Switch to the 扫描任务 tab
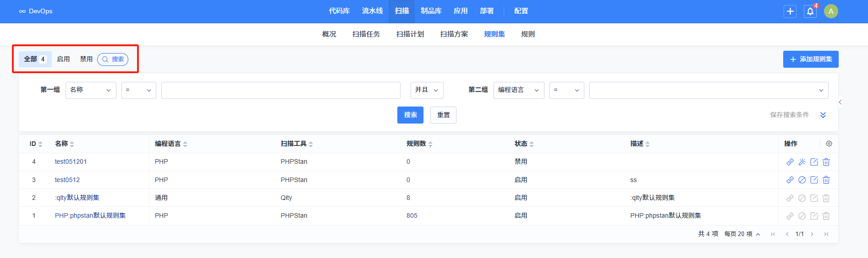Screen dimensions: 868x258 [x=366, y=34]
